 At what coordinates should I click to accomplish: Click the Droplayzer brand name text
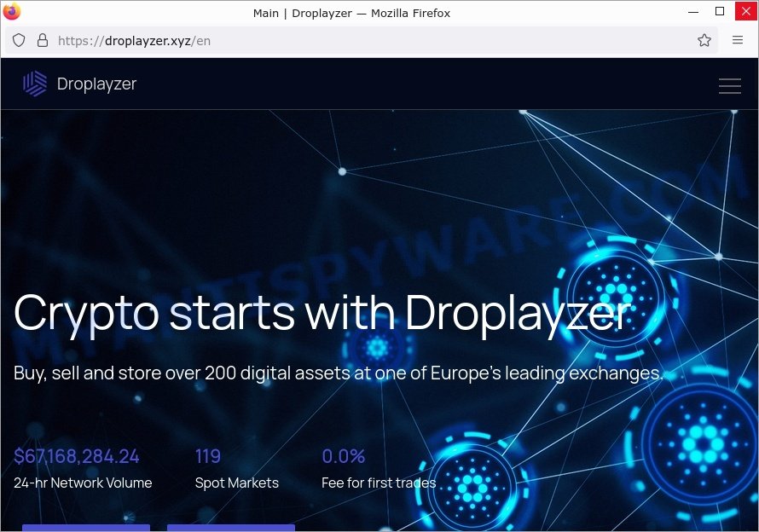coord(96,84)
